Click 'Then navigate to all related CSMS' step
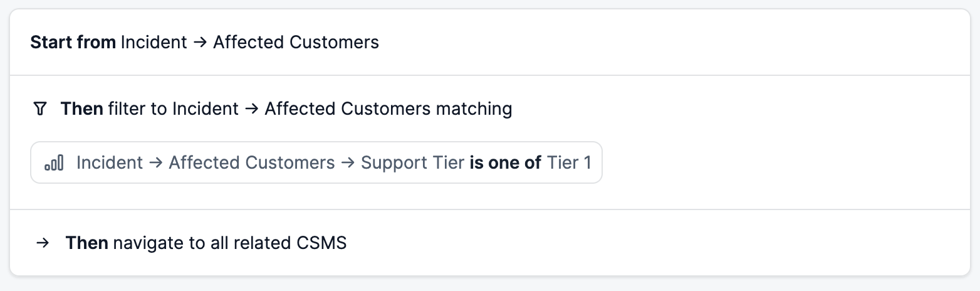The image size is (980, 291). pos(490,243)
